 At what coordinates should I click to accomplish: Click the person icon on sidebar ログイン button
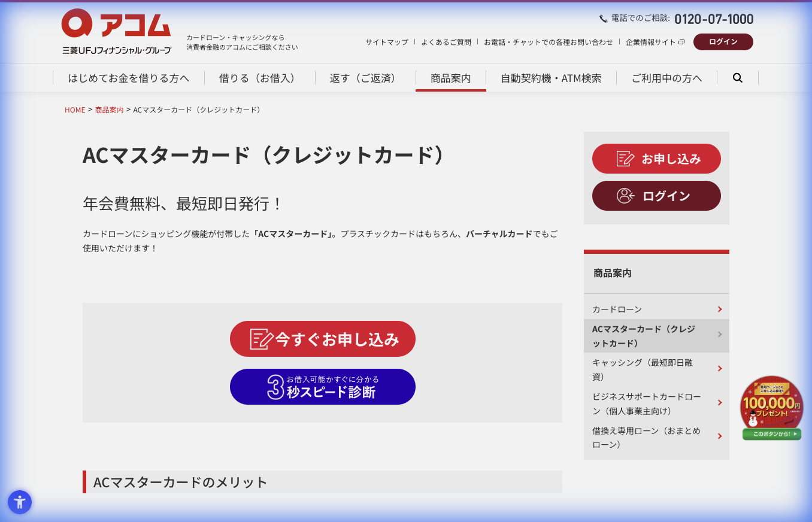pyautogui.click(x=626, y=195)
